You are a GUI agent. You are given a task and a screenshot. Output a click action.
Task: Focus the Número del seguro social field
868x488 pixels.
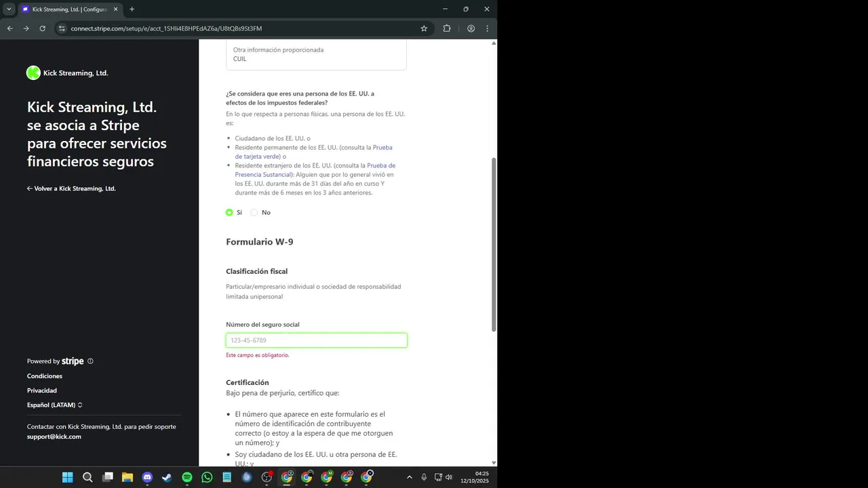[x=317, y=340]
